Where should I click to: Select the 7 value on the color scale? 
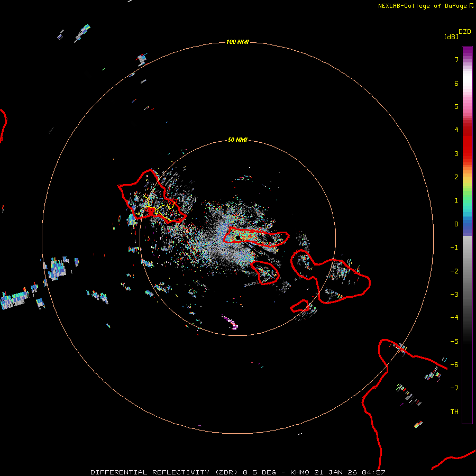point(456,59)
